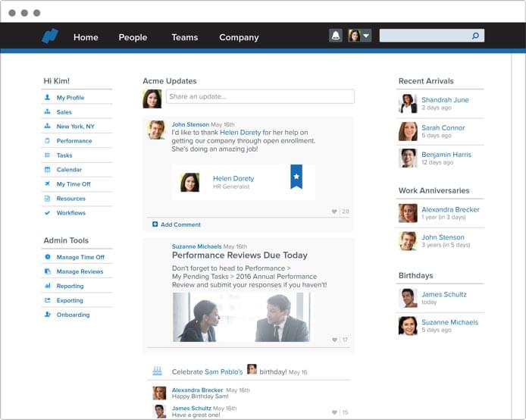This screenshot has height=420, width=526.
Task: Click the Manage Reviews icon
Action: [x=47, y=271]
